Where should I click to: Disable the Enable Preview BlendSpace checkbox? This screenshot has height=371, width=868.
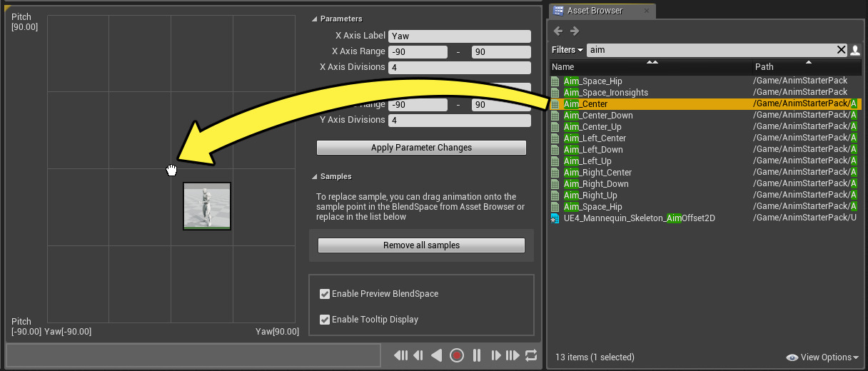[325, 294]
